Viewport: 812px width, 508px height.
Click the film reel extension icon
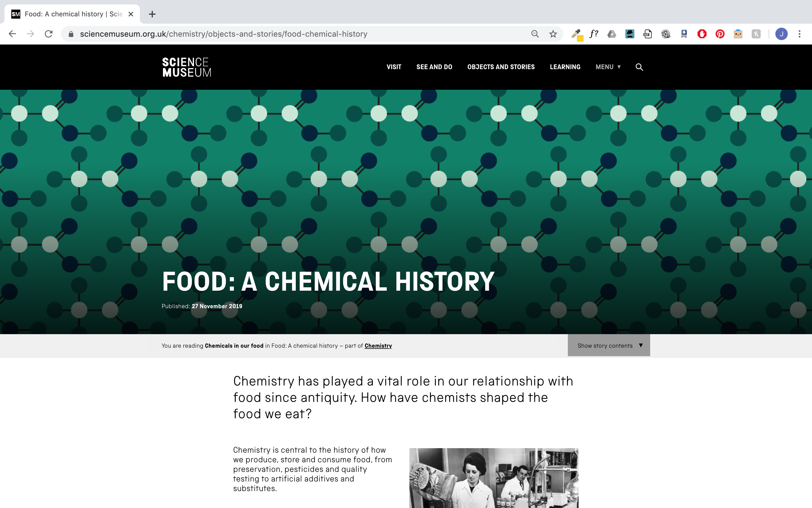click(666, 34)
